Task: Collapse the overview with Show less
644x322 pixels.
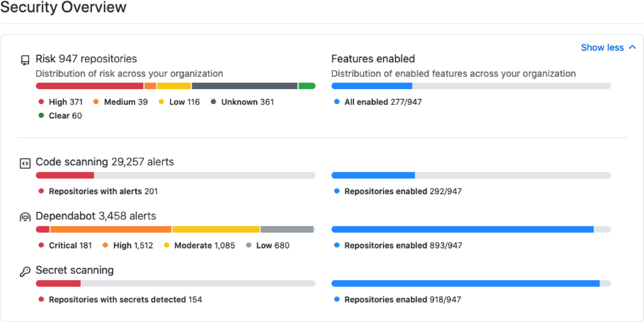Action: coord(608,48)
